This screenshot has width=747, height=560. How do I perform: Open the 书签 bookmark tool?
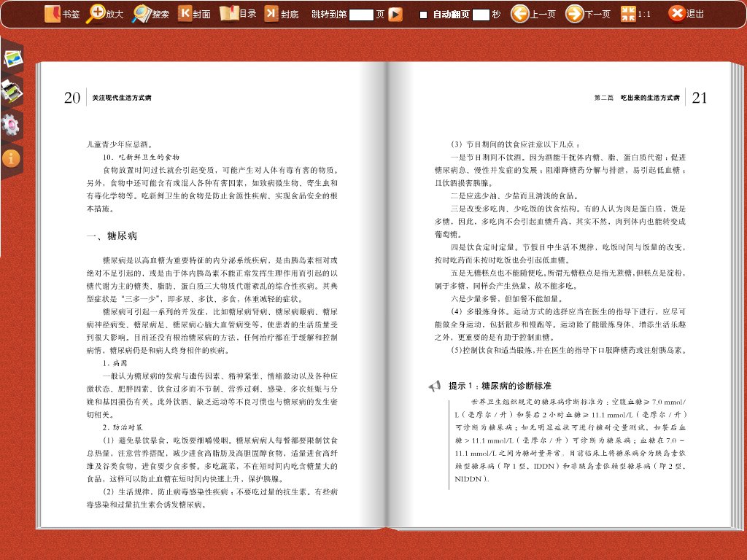(x=62, y=14)
